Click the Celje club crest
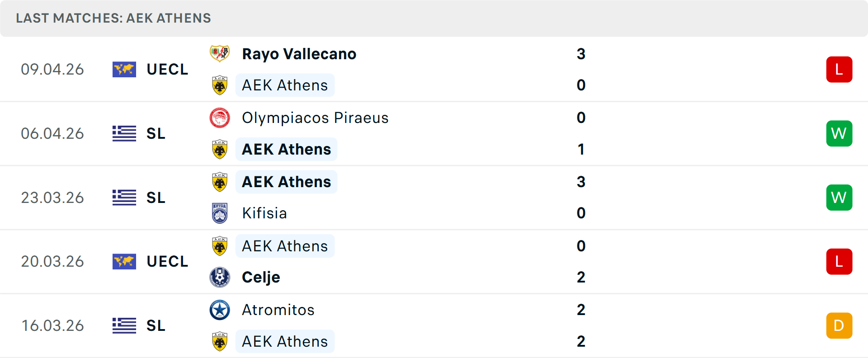Viewport: 868px width, 358px height. point(220,277)
